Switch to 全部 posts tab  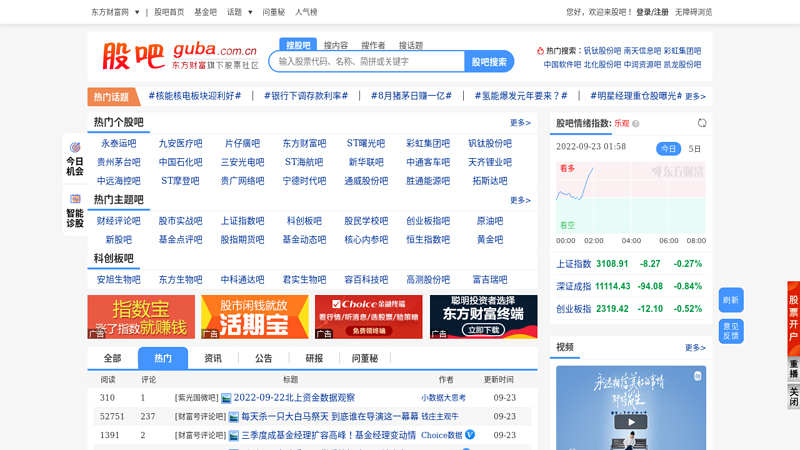(113, 358)
